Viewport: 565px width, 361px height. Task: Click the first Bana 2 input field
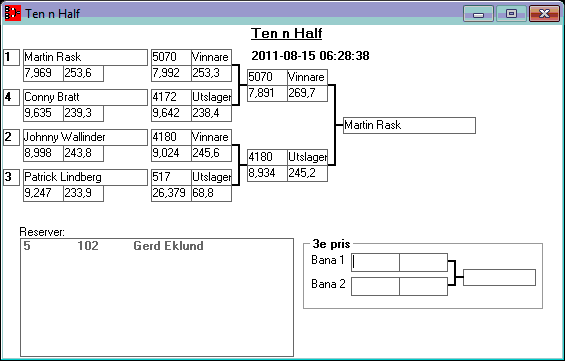pyautogui.click(x=375, y=286)
